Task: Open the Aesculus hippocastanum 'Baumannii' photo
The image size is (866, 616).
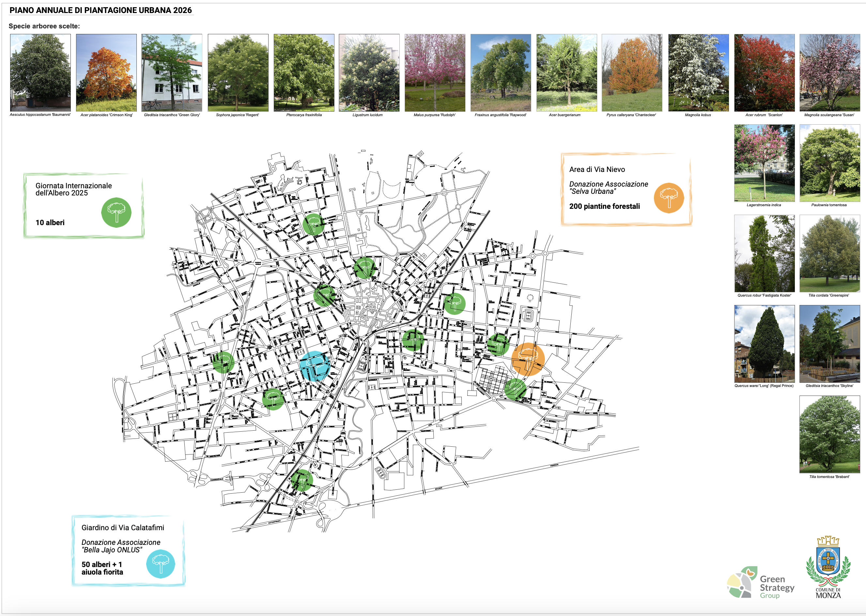Action: pos(40,72)
